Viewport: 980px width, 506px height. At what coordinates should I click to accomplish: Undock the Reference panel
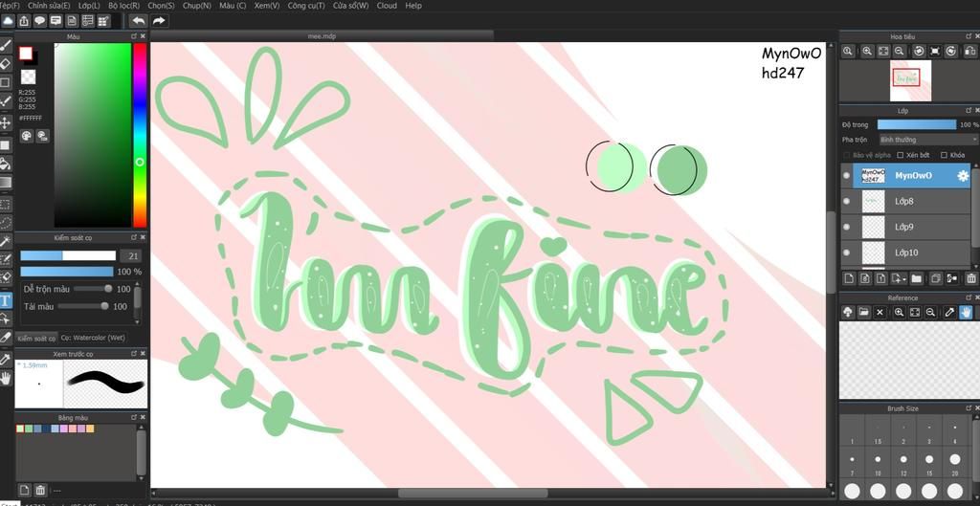click(x=969, y=297)
